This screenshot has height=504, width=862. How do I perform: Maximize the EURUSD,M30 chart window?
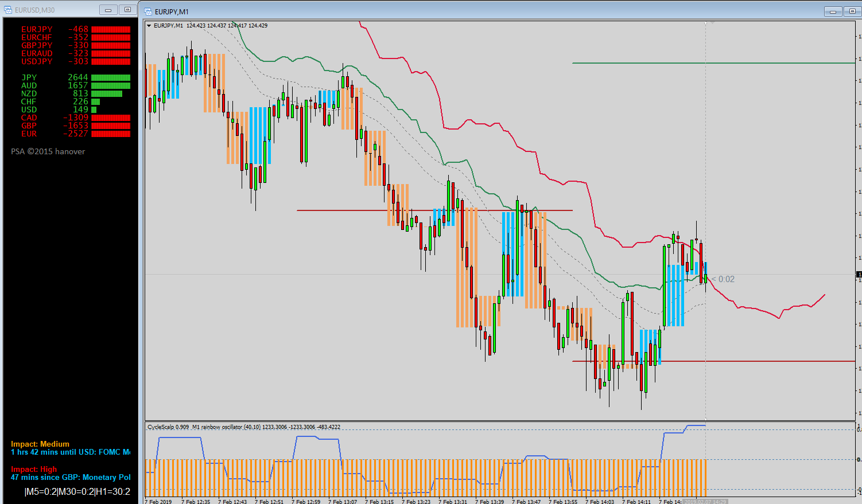pyautogui.click(x=127, y=10)
